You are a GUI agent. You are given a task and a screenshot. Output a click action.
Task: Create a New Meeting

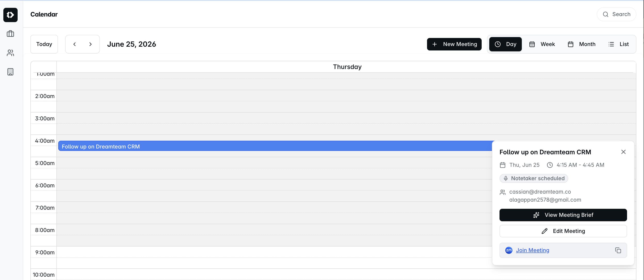click(454, 44)
